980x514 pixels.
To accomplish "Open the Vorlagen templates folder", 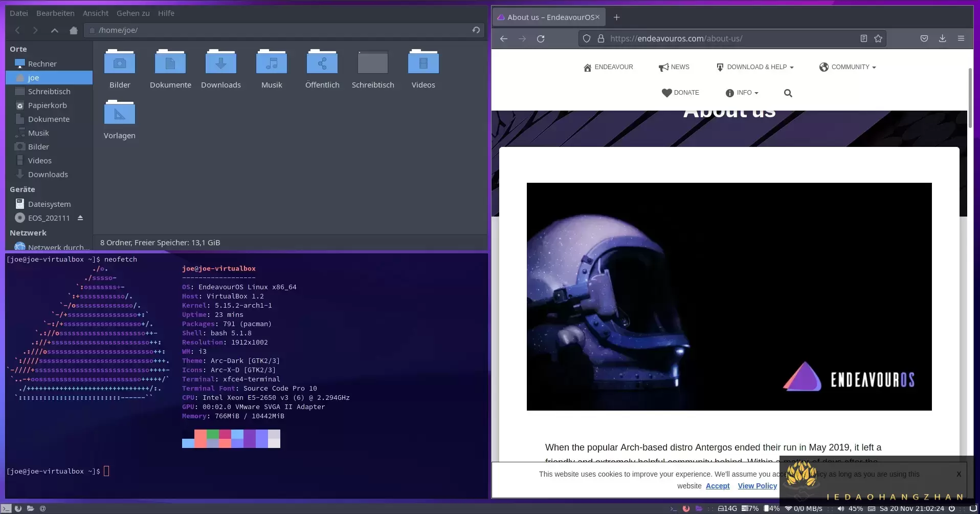I will [120, 113].
